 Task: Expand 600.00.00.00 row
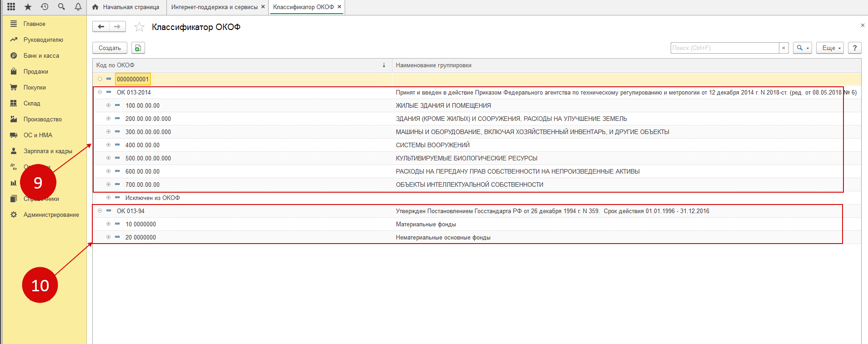pos(108,171)
